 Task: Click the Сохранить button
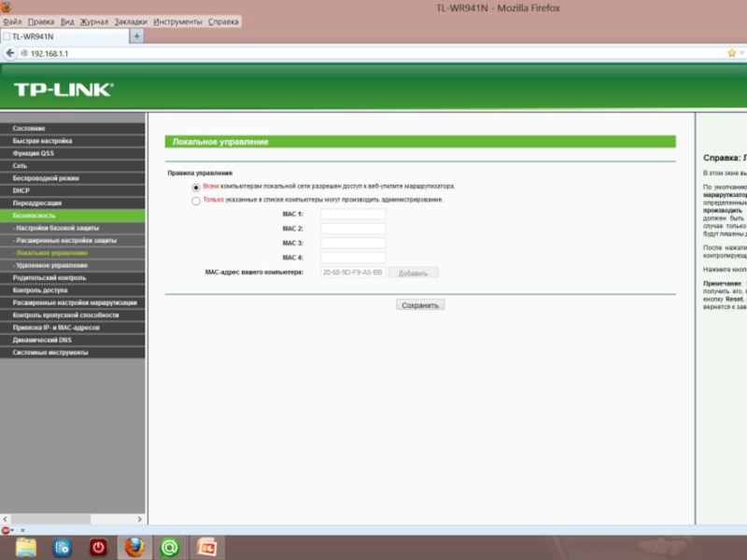tap(420, 305)
